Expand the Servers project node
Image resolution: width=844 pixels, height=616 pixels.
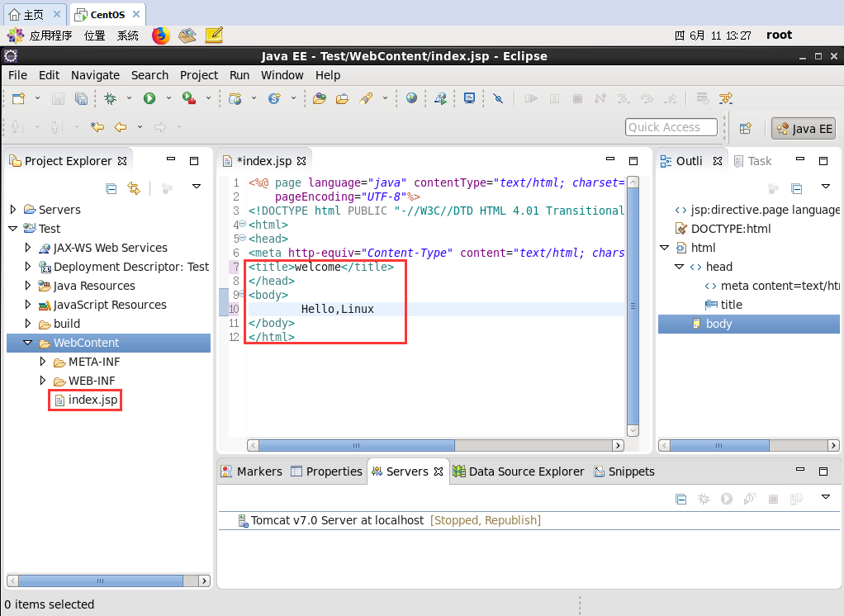13,210
